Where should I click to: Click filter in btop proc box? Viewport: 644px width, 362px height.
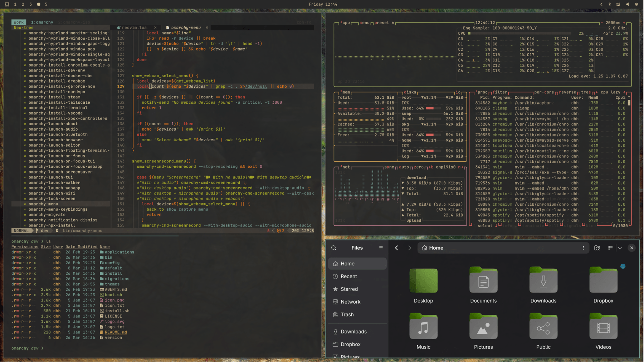click(x=500, y=92)
